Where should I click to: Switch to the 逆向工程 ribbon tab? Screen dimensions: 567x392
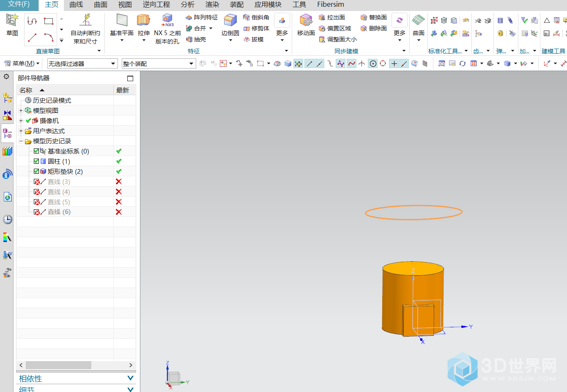click(x=156, y=5)
